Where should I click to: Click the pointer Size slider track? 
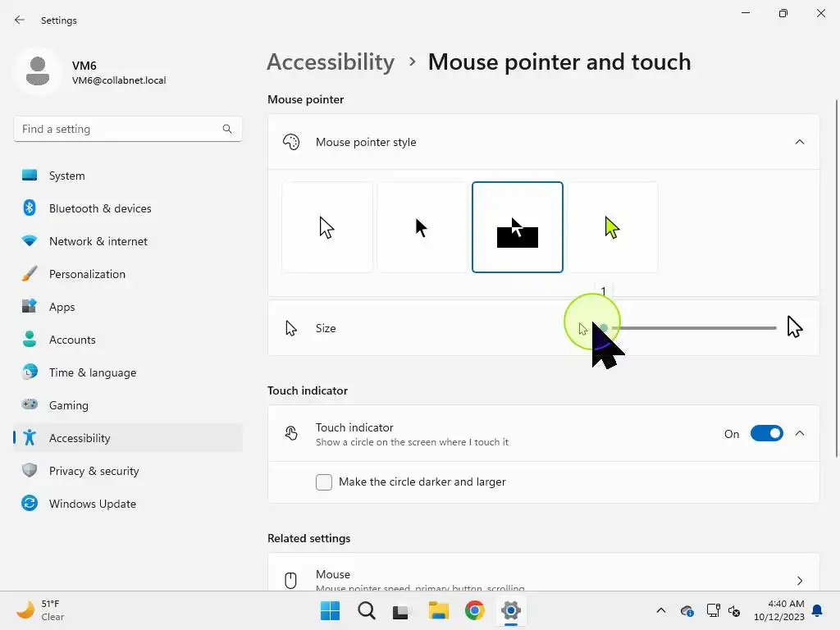coord(690,328)
